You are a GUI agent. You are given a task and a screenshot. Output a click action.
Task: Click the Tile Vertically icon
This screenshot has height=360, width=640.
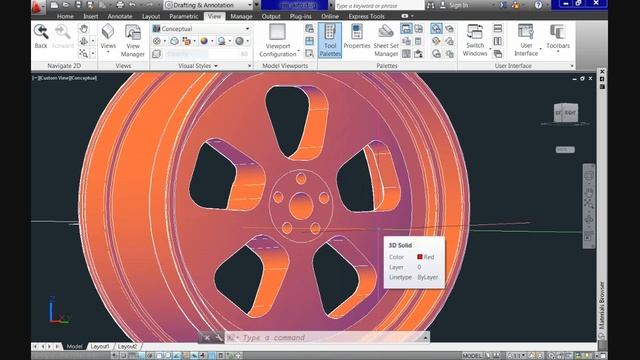498,41
